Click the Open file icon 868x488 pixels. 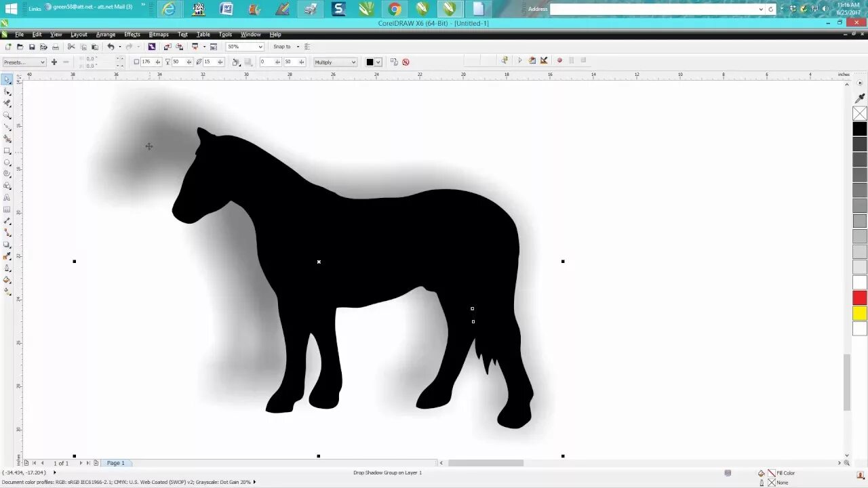coord(20,47)
